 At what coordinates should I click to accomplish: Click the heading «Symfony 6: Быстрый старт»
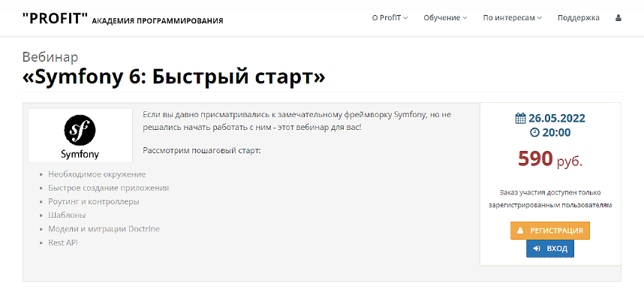click(x=173, y=77)
